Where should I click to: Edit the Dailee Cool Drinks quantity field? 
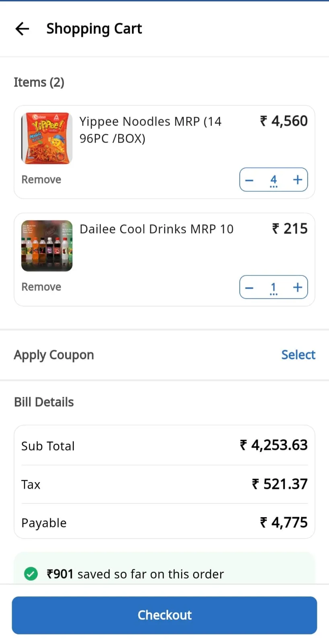pyautogui.click(x=273, y=287)
